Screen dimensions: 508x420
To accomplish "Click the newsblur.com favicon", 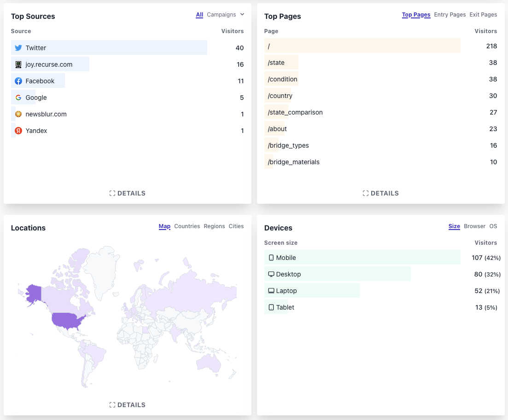I will [x=18, y=114].
